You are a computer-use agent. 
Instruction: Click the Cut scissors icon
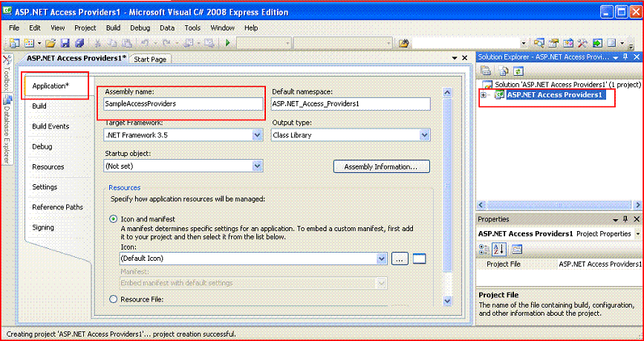[x=98, y=43]
